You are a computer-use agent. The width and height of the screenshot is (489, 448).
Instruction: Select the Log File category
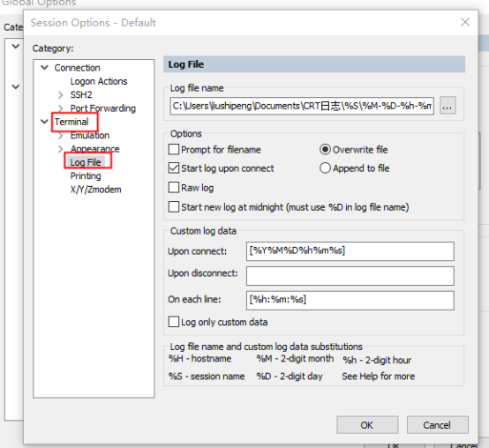pos(86,162)
